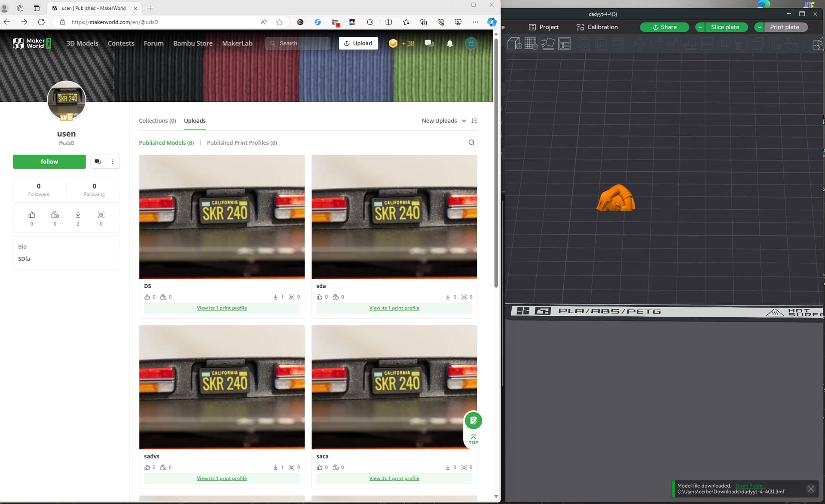Click the Upload button
The image size is (825, 504).
point(358,43)
